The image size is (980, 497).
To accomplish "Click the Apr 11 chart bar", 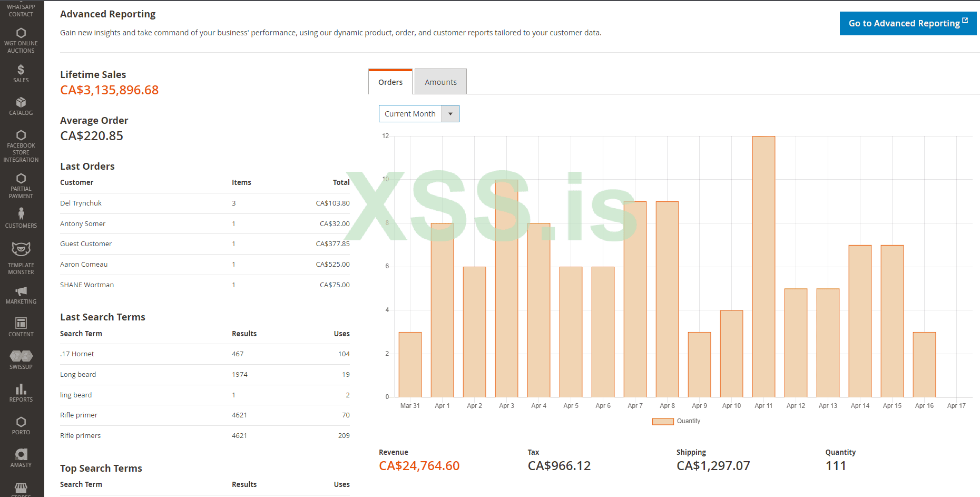I will [763, 266].
